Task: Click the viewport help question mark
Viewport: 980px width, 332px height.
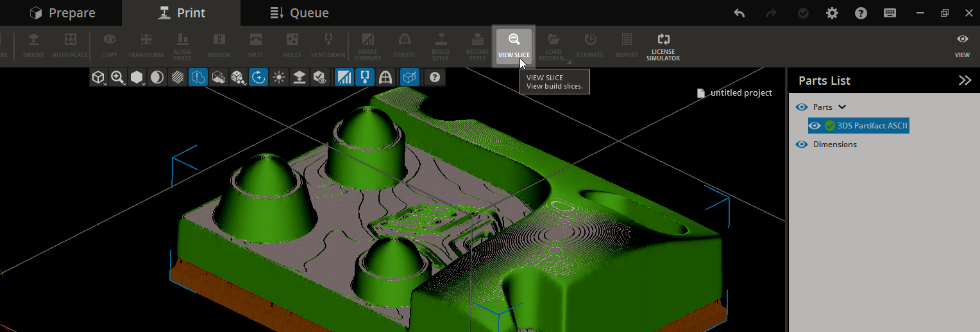Action: point(435,78)
